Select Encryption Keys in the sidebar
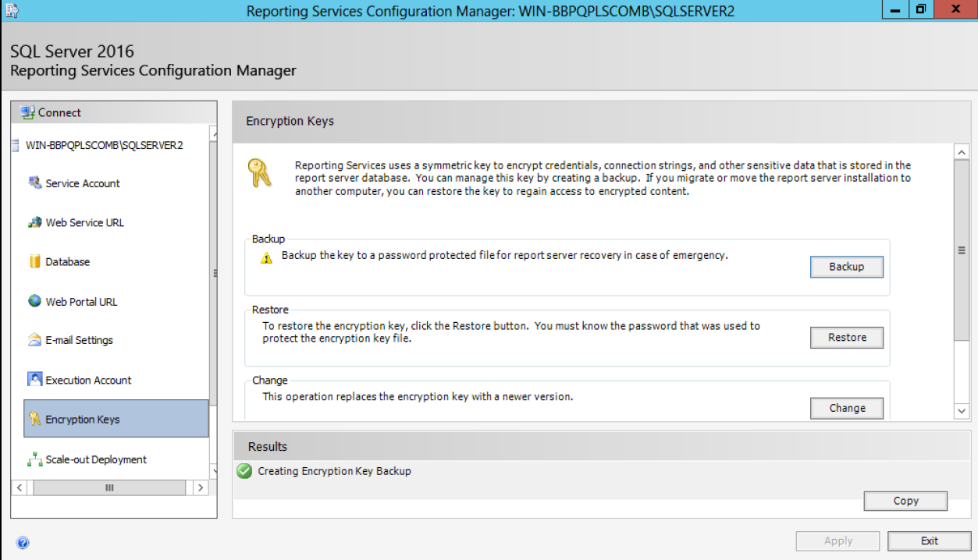978x560 pixels. pos(116,419)
